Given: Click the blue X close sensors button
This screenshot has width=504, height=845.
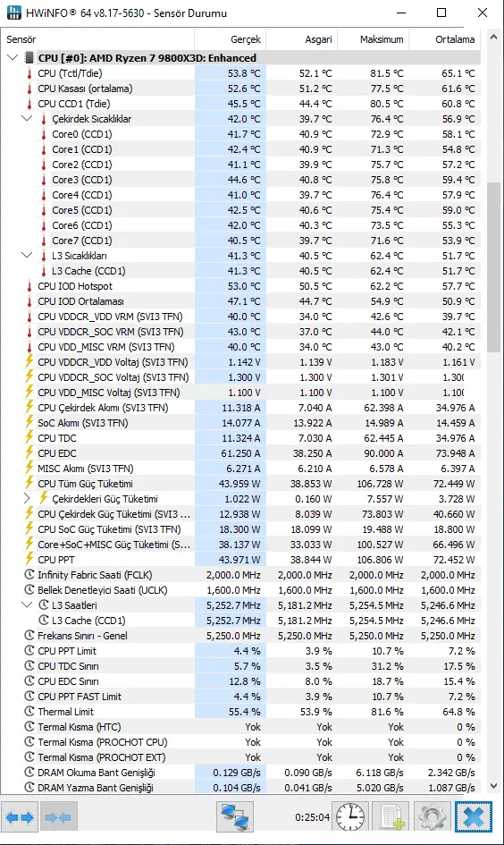Looking at the screenshot, I should pyautogui.click(x=474, y=817).
